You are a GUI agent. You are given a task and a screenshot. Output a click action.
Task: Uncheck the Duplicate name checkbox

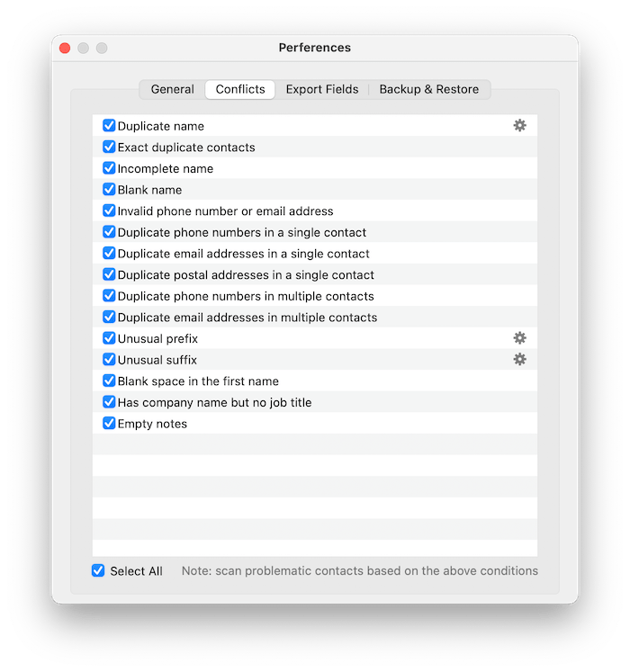pyautogui.click(x=109, y=126)
